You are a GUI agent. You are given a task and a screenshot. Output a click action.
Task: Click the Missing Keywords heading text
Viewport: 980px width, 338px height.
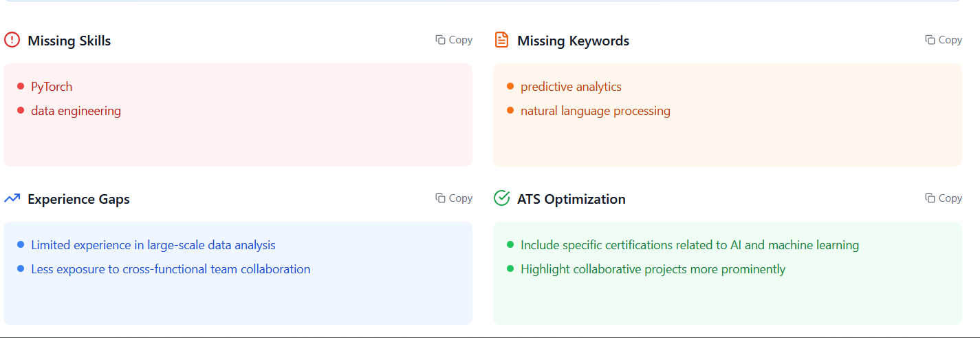point(573,41)
